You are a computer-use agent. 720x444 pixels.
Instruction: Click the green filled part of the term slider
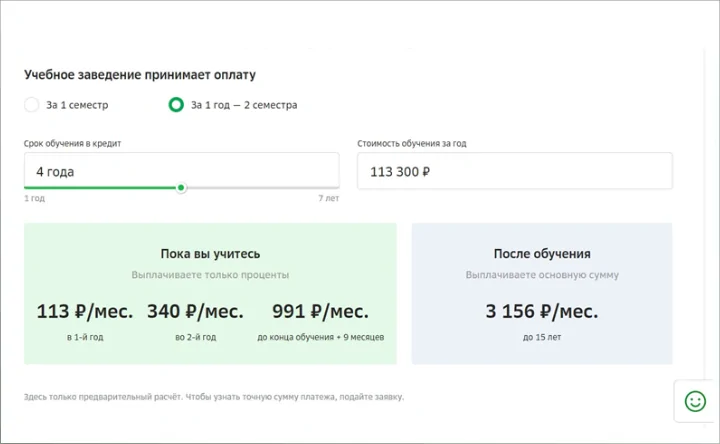[100, 187]
